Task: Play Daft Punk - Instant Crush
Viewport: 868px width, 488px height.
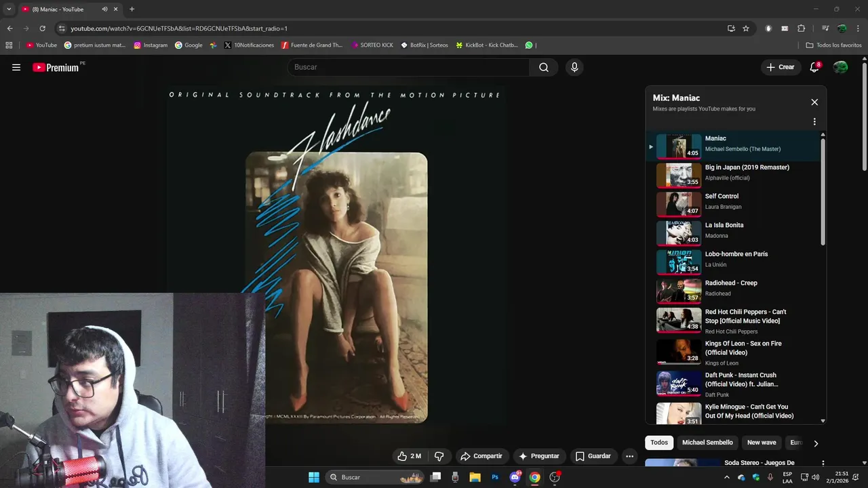Action: (x=733, y=384)
